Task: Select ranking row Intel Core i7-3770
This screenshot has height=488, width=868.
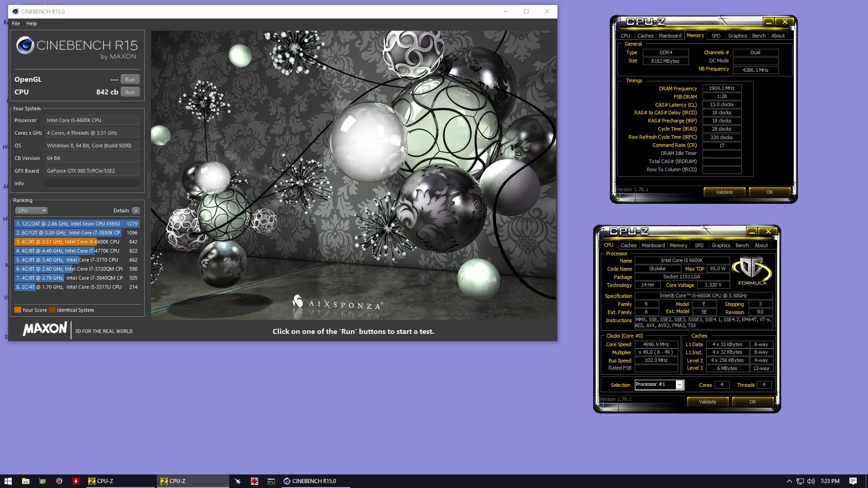Action: [x=77, y=260]
